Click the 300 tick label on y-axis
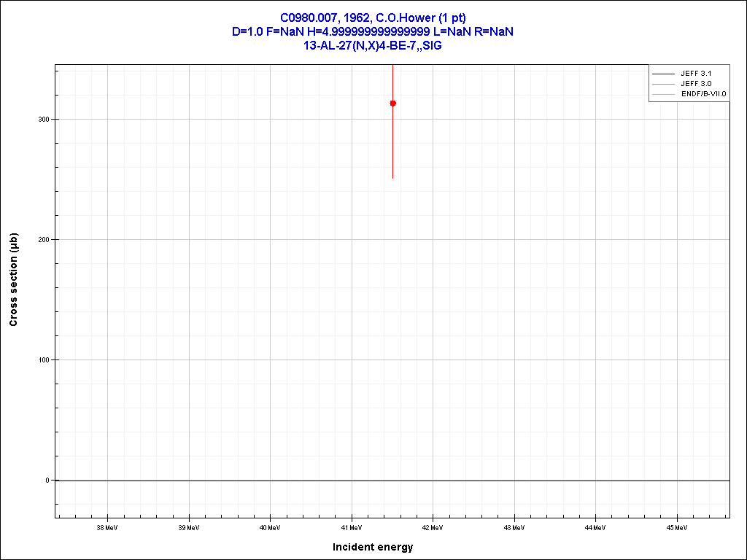 [44, 120]
